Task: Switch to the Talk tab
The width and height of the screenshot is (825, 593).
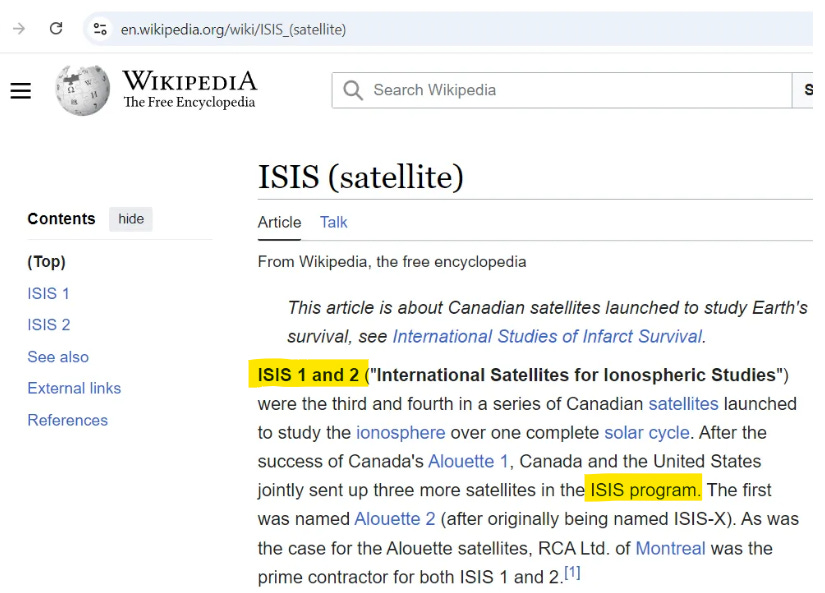Action: [334, 223]
